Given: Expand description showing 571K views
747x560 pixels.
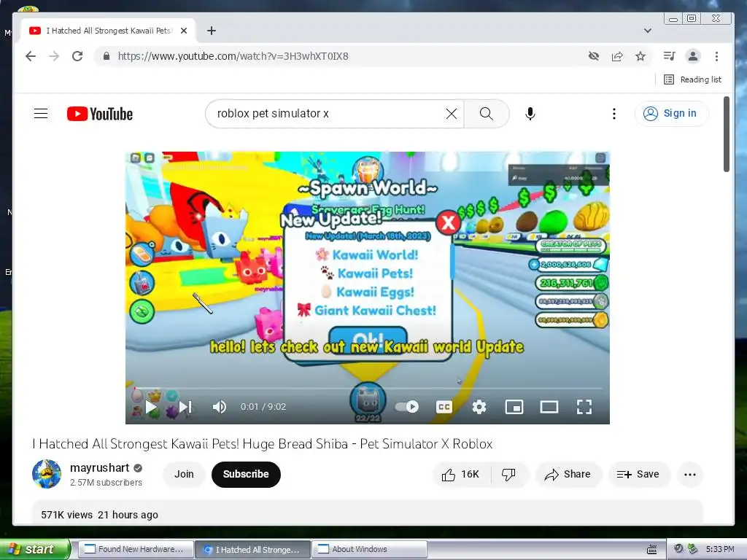Looking at the screenshot, I should 368,514.
